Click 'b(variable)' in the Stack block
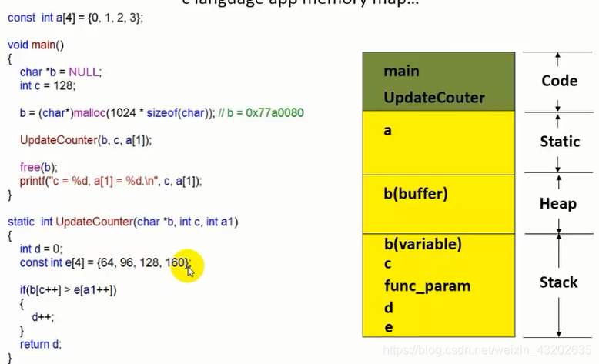 click(x=423, y=244)
